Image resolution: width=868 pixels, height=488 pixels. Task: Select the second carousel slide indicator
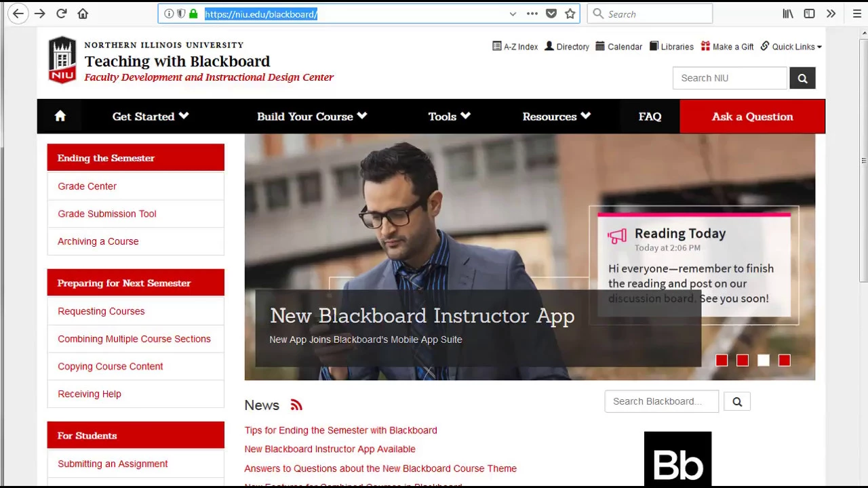click(x=743, y=361)
